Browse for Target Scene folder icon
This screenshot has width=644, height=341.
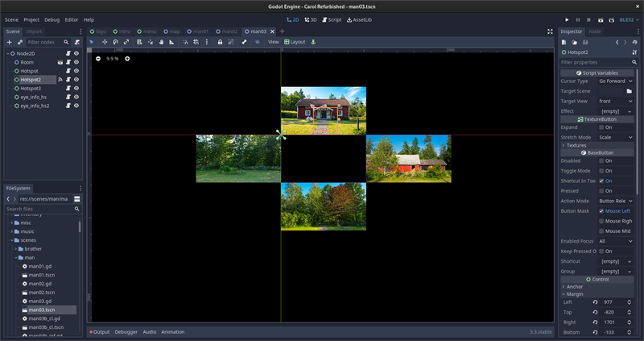pyautogui.click(x=629, y=91)
